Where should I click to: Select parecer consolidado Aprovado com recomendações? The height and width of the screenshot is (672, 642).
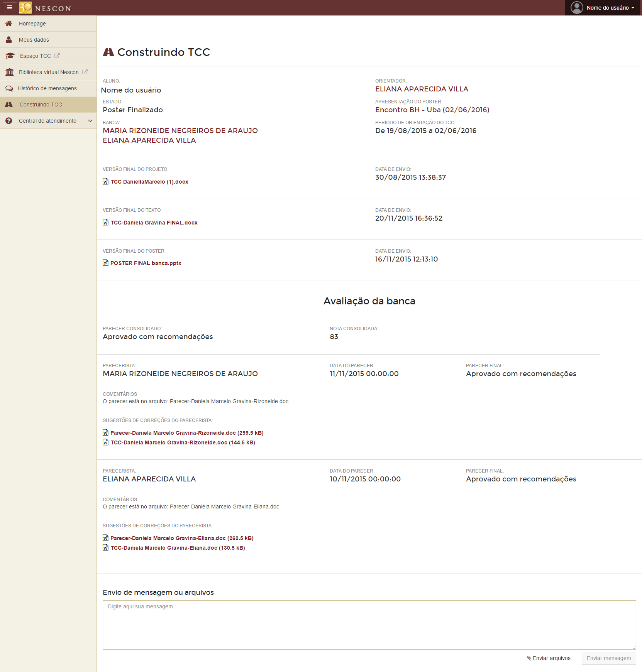click(x=158, y=337)
